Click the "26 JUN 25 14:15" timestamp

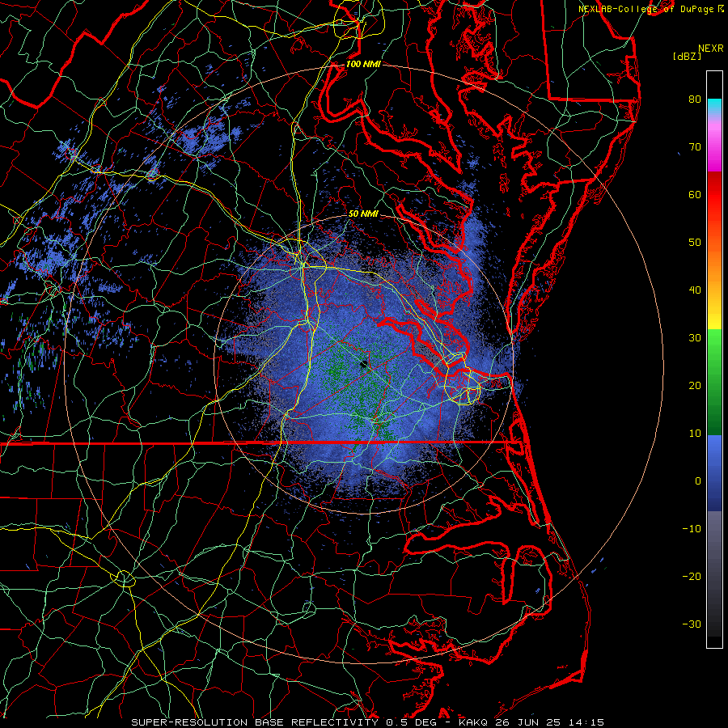[550, 722]
